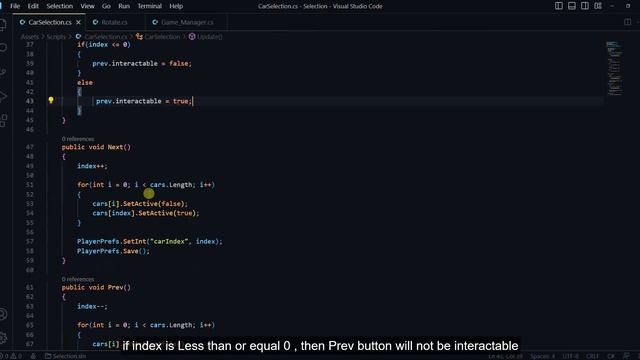Click 'index++;' on line 49

92,166
